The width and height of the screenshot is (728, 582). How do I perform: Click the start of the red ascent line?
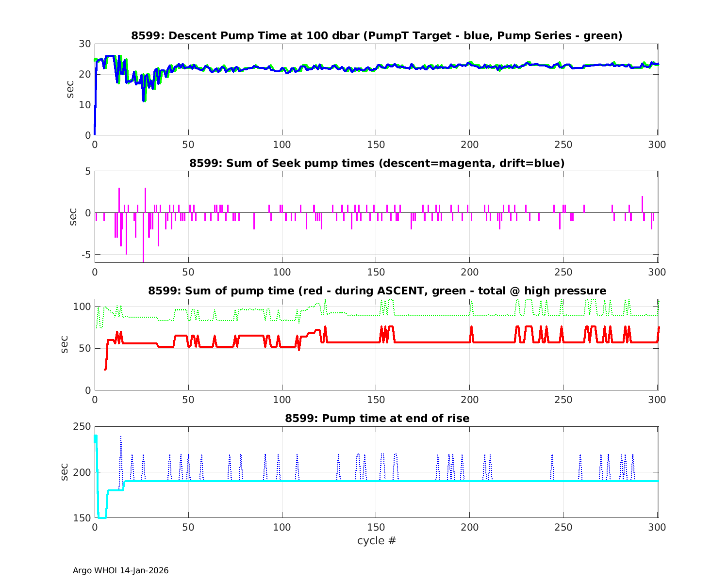tap(105, 369)
